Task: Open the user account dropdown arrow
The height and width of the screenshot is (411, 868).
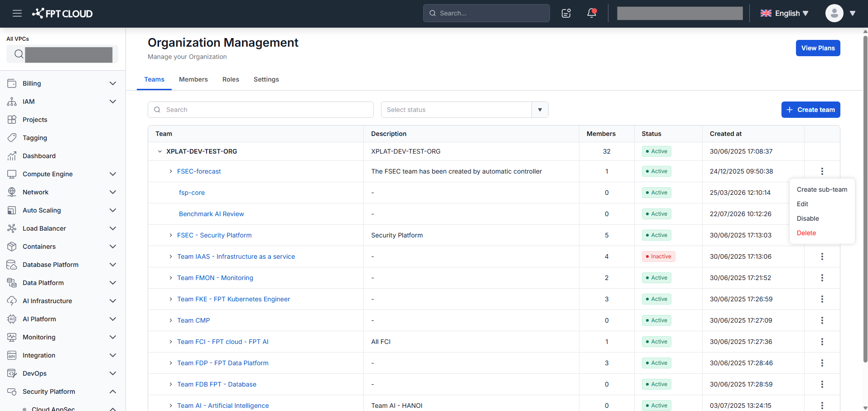Action: (853, 13)
